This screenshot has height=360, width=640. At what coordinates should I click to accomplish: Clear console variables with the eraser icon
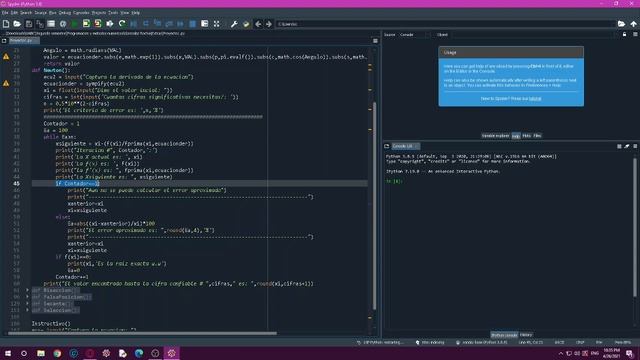coord(627,146)
